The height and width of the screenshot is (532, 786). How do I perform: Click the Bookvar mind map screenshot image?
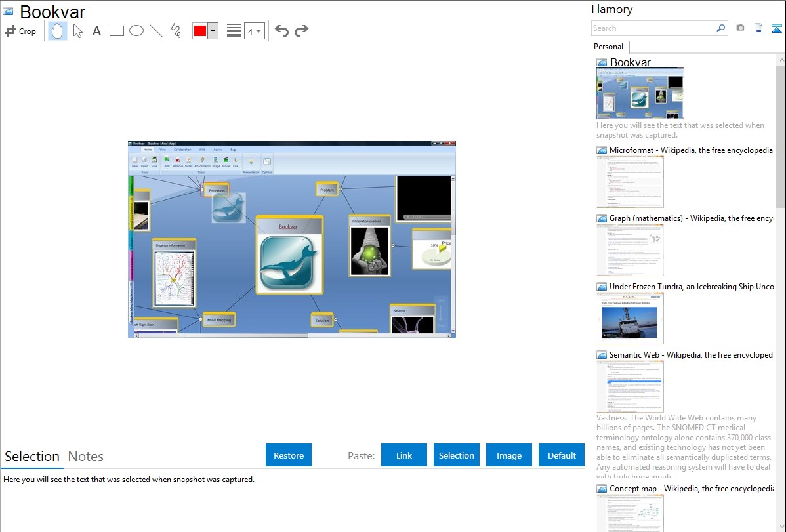(x=292, y=239)
